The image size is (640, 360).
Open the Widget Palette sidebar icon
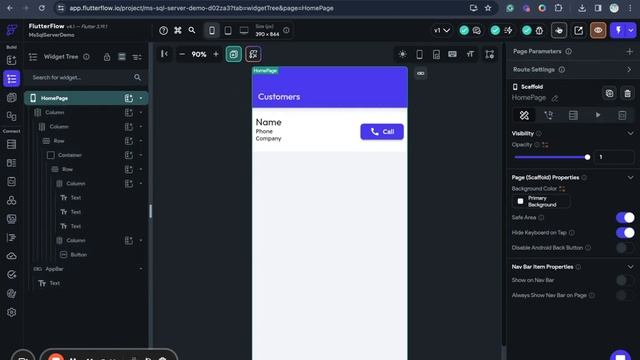pyautogui.click(x=11, y=60)
